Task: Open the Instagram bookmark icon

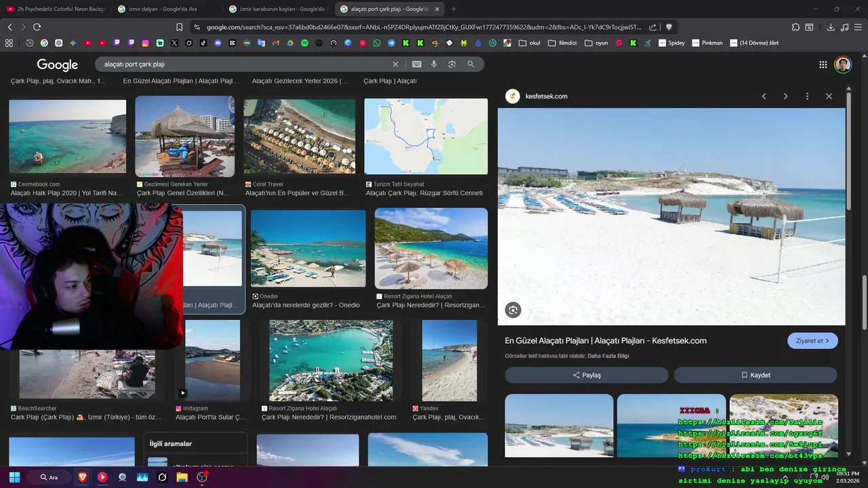Action: [145, 43]
